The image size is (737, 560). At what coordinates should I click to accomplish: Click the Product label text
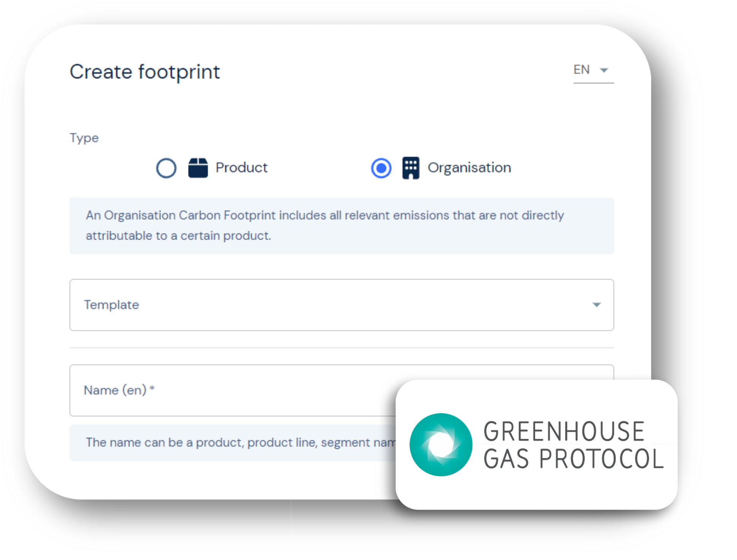click(241, 168)
